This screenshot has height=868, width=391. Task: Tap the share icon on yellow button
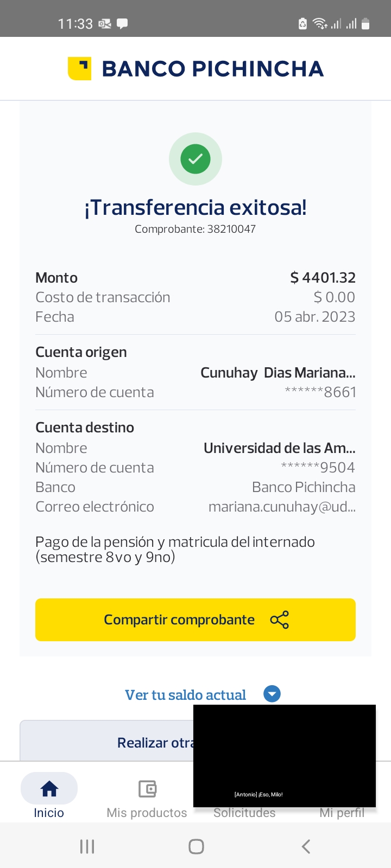280,620
